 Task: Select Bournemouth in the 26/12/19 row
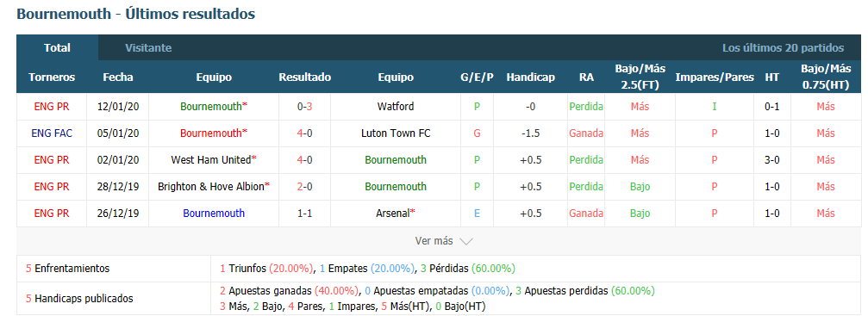(x=214, y=214)
